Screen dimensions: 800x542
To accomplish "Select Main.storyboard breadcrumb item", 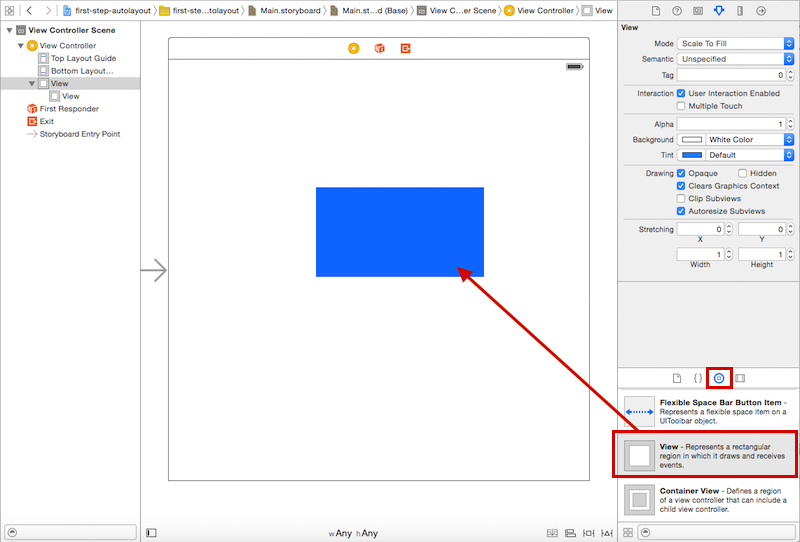I will click(x=285, y=11).
